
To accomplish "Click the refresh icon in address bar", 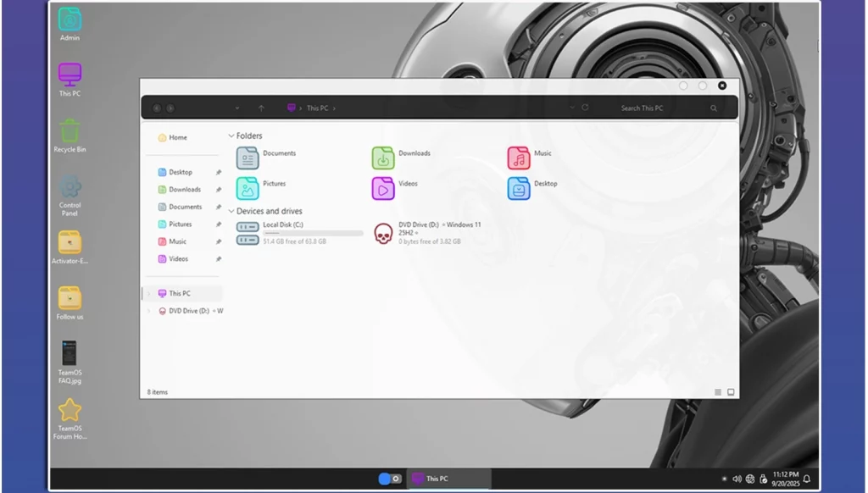I will pyautogui.click(x=585, y=108).
